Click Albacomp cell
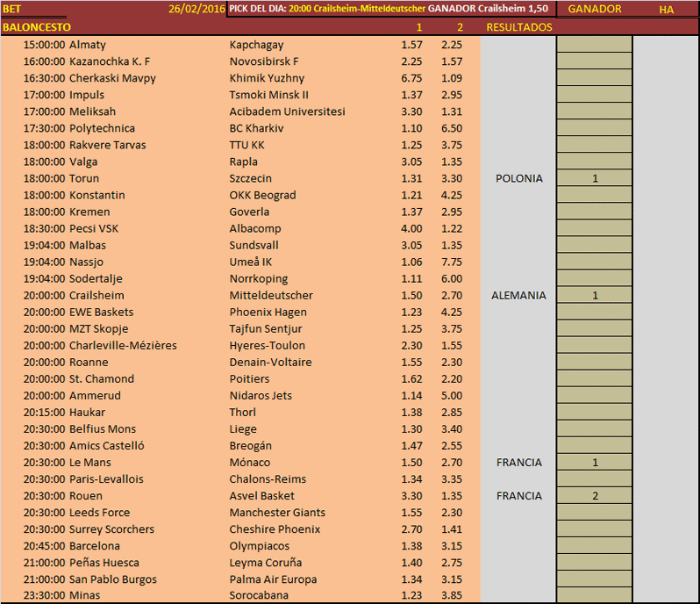 [255, 229]
